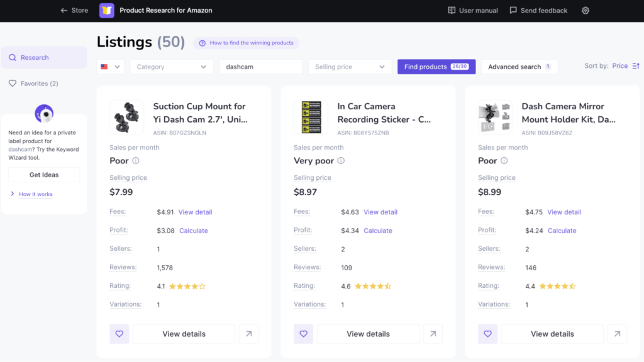Click the back arrow next to Store
The height and width of the screenshot is (362, 644).
pyautogui.click(x=64, y=11)
